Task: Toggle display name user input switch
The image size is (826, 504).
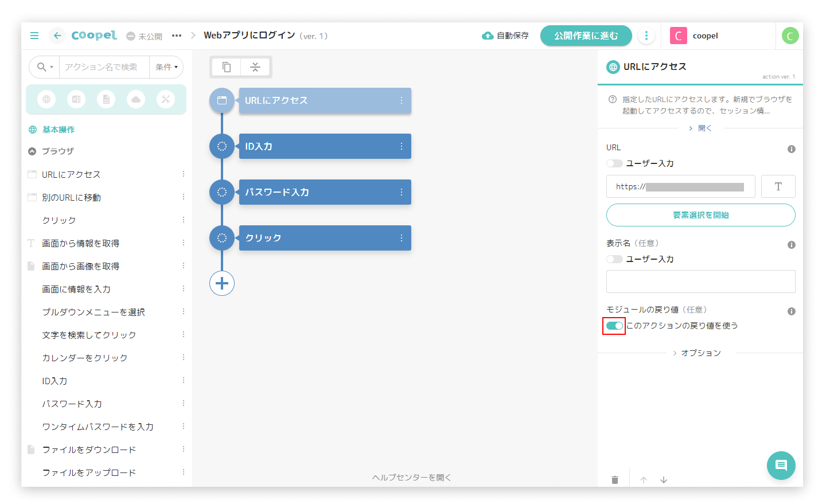Action: click(614, 259)
